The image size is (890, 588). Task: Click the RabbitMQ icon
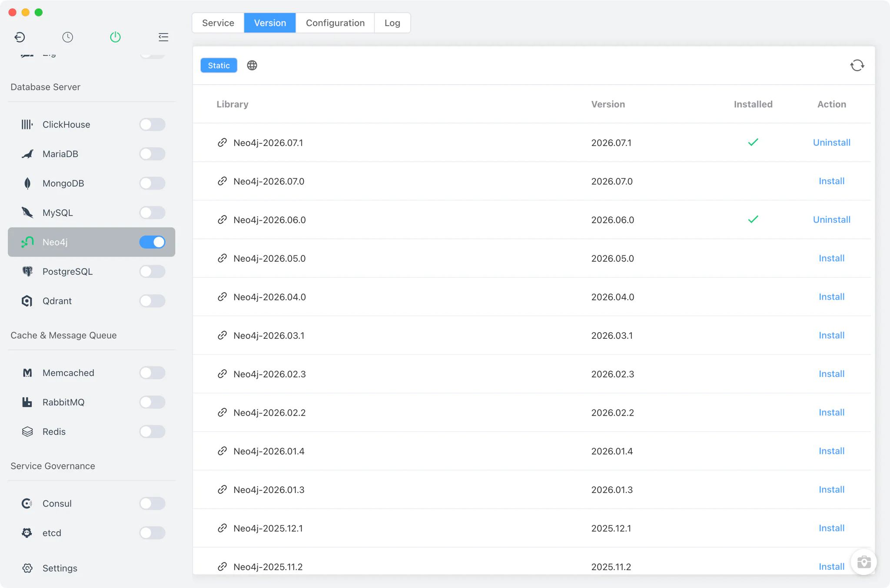click(27, 403)
